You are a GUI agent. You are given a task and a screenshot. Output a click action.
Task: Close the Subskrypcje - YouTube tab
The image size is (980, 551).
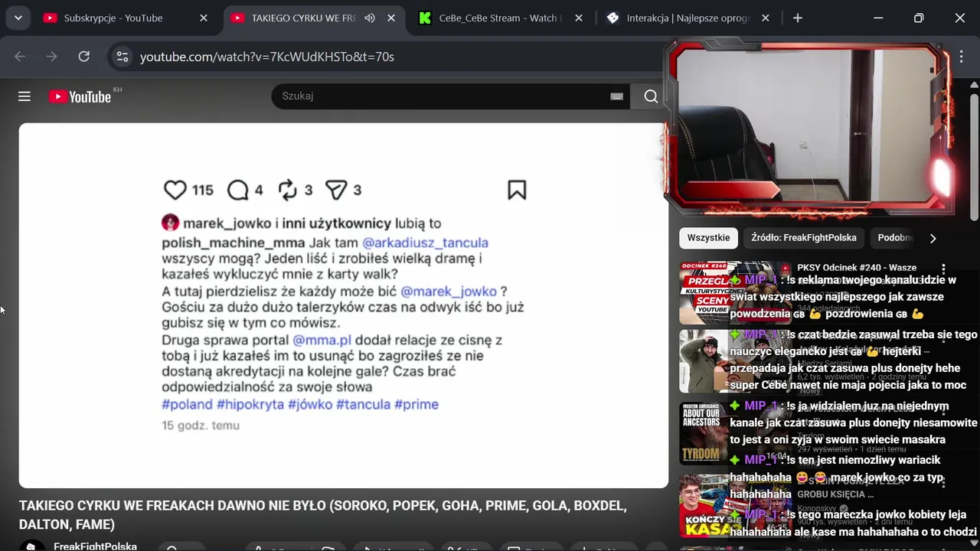204,18
